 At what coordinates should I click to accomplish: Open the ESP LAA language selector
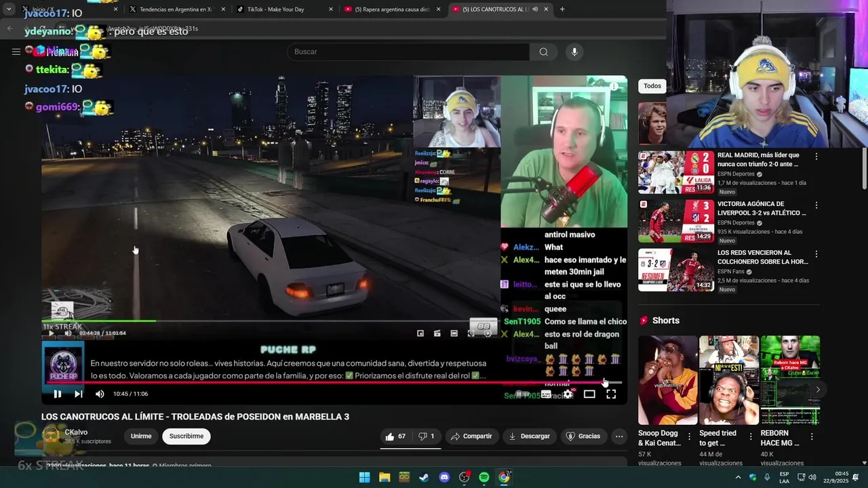784,477
